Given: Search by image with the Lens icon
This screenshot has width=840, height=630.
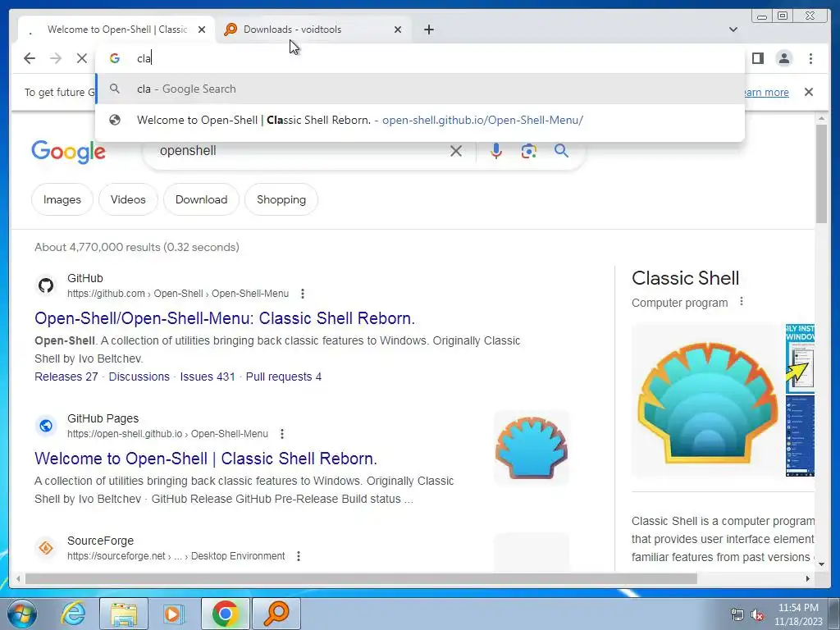Looking at the screenshot, I should pos(529,151).
